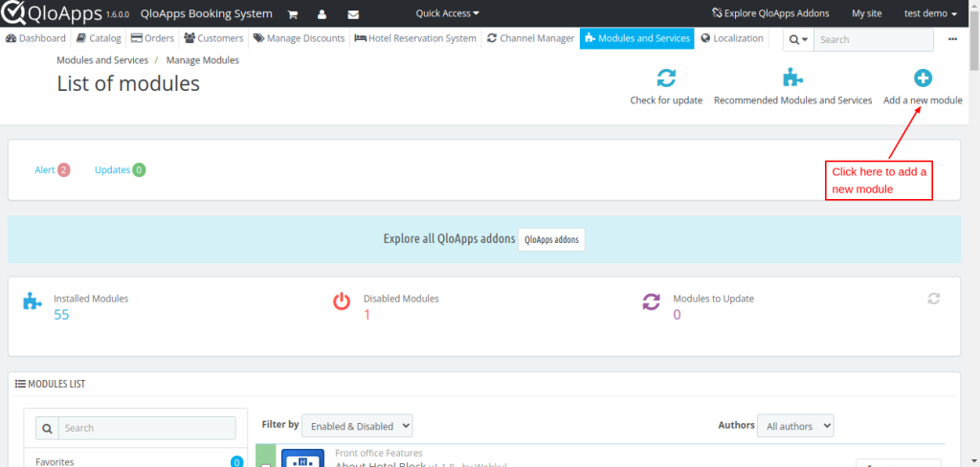Click the QloApps Booking System title
This screenshot has height=467, width=980.
point(207,13)
